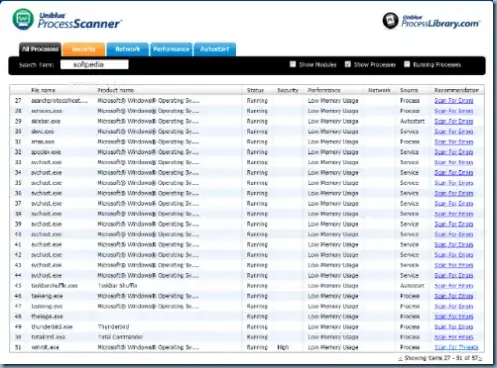Click Scan For Errors link in row 44
This screenshot has width=497, height=368.
(454, 275)
